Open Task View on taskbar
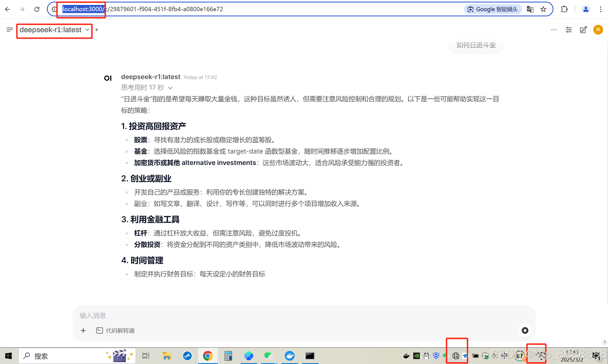 pyautogui.click(x=146, y=356)
